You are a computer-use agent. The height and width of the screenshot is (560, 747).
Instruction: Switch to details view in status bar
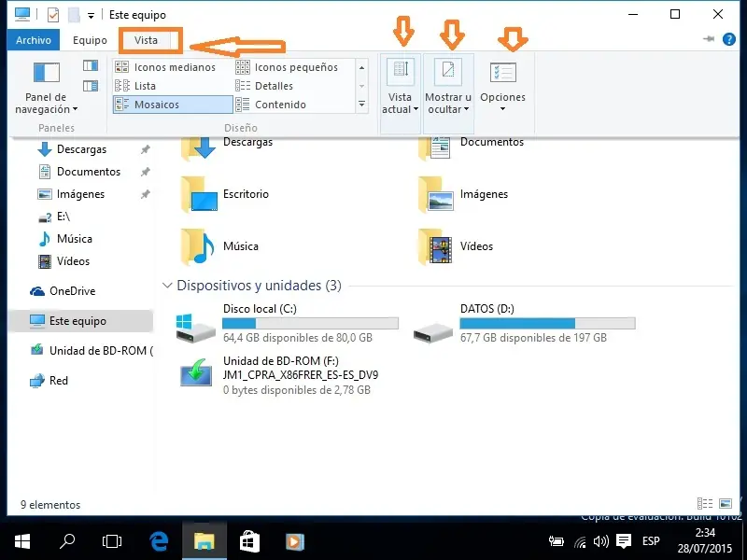(705, 504)
